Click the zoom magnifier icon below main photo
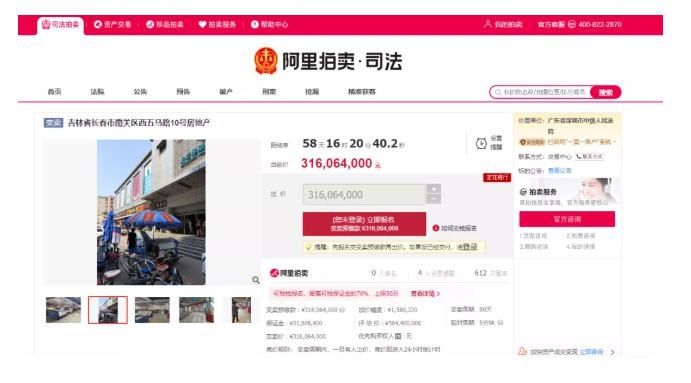This screenshot has width=691, height=383. (x=256, y=280)
